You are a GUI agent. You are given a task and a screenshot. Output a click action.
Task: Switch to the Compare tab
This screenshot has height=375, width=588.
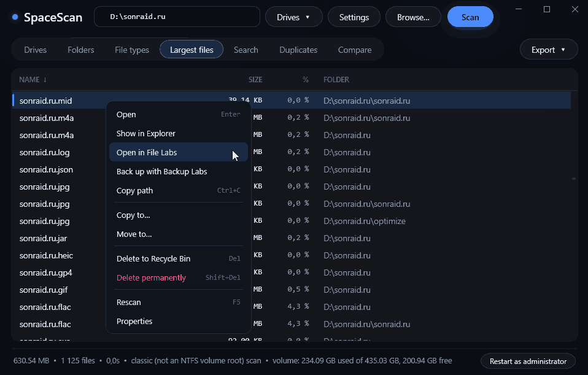tap(355, 50)
